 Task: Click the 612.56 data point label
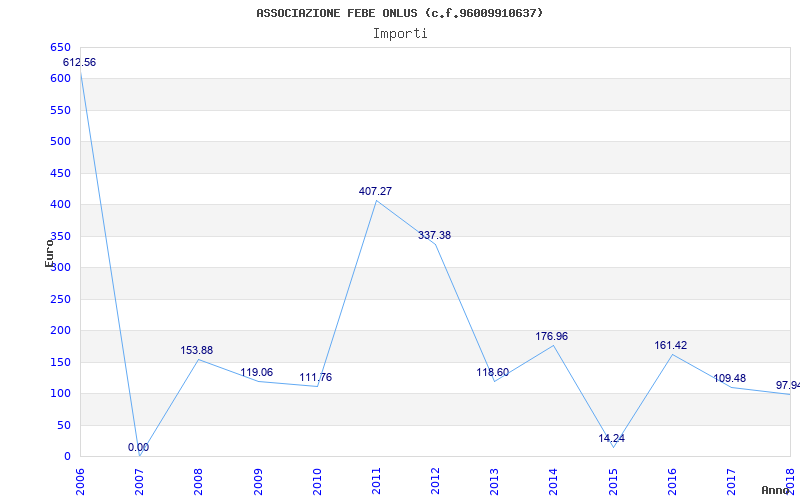(x=79, y=62)
